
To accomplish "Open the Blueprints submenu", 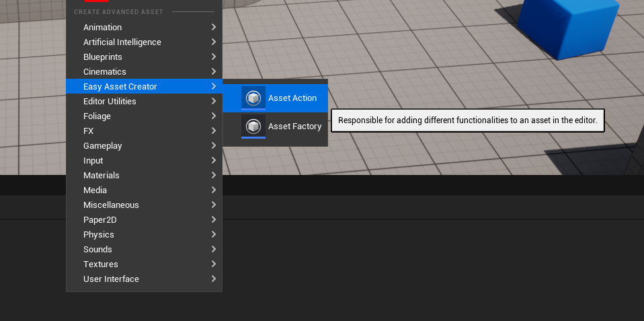I will point(144,57).
